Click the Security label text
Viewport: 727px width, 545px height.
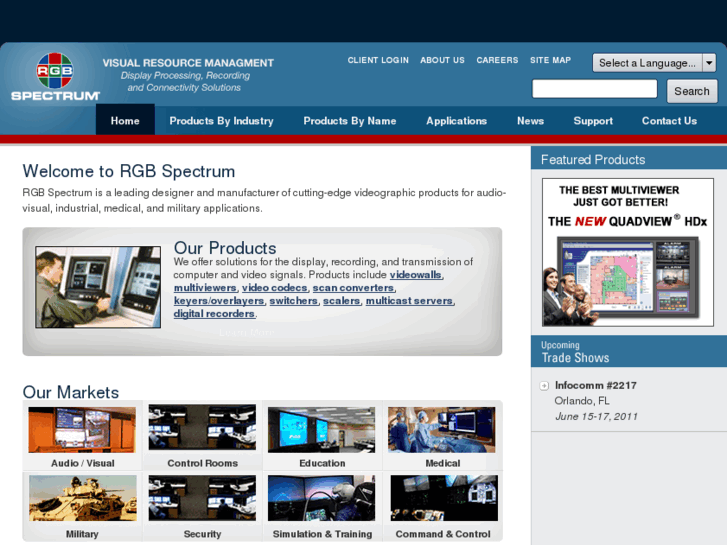pos(202,534)
